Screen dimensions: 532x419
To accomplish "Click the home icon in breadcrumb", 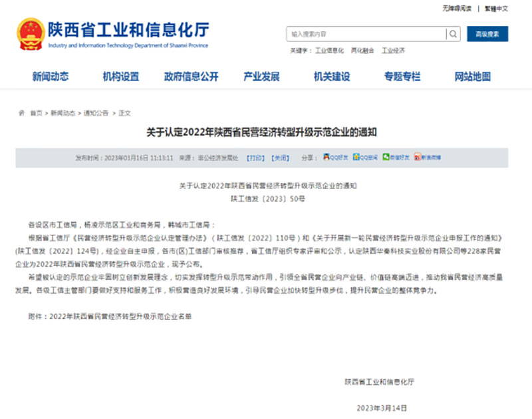I will [21, 113].
